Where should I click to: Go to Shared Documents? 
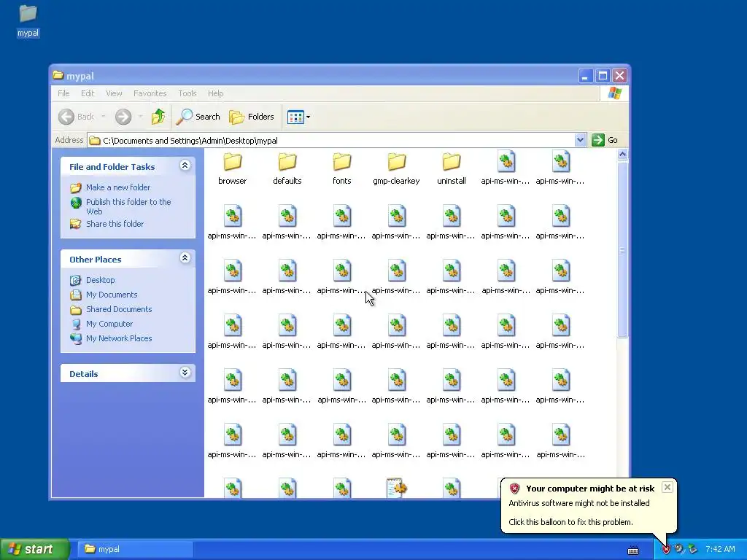pyautogui.click(x=119, y=309)
